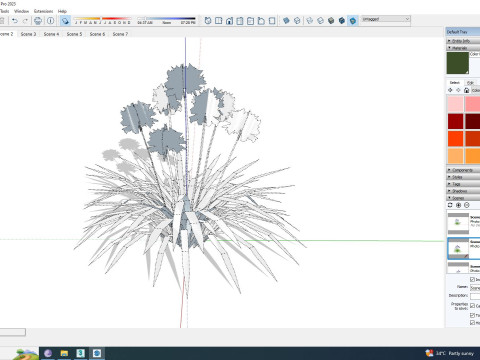Expand the Components panel

(463, 170)
